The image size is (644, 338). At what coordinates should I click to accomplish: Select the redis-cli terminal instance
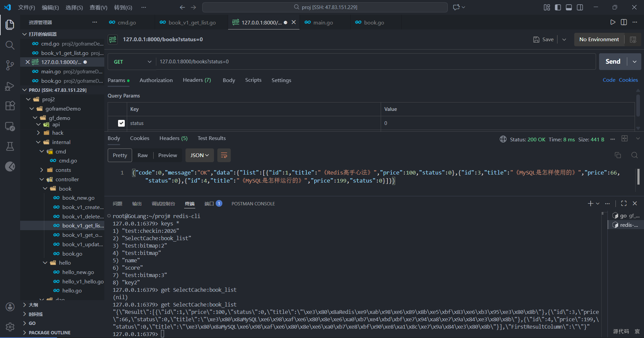point(626,225)
